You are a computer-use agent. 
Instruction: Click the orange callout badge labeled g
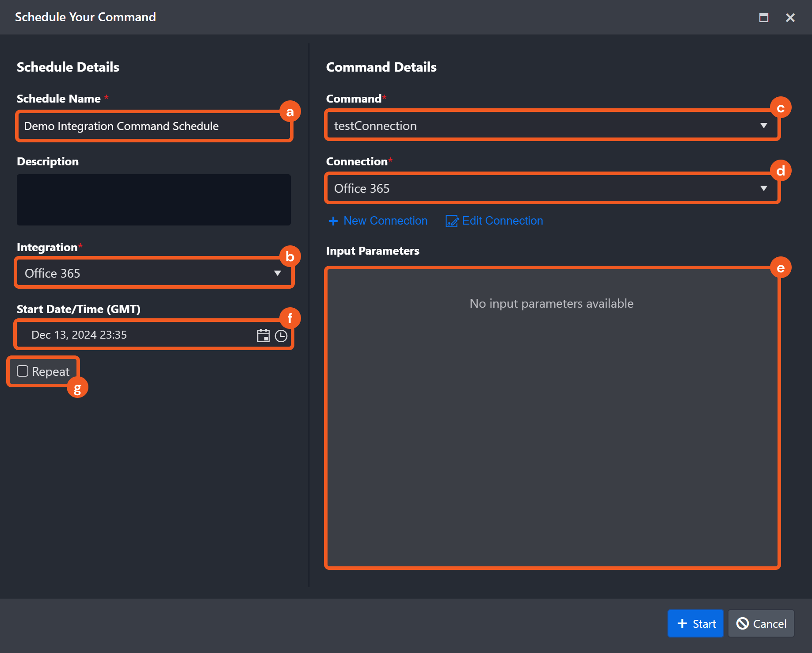click(77, 389)
